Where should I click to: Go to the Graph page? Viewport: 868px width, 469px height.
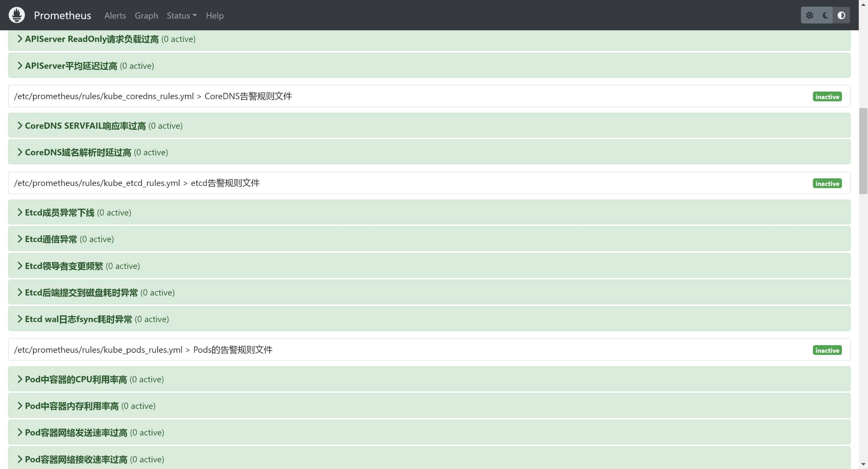coord(146,15)
